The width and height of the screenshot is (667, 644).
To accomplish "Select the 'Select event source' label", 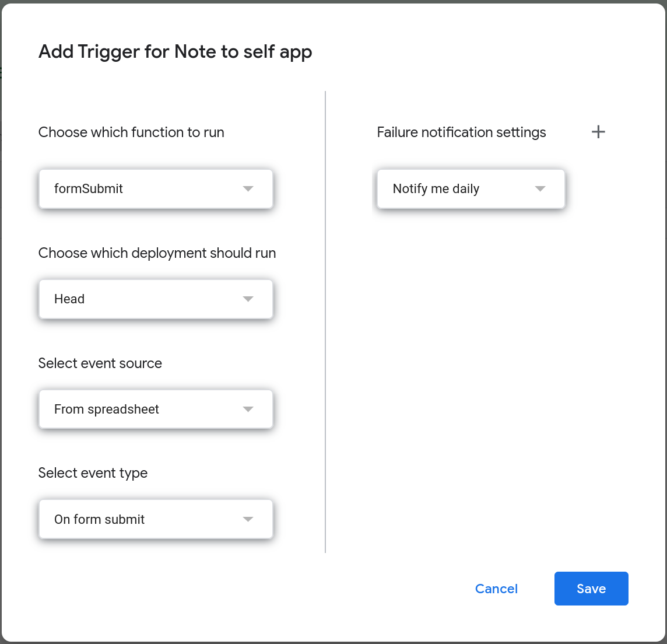I will point(100,363).
